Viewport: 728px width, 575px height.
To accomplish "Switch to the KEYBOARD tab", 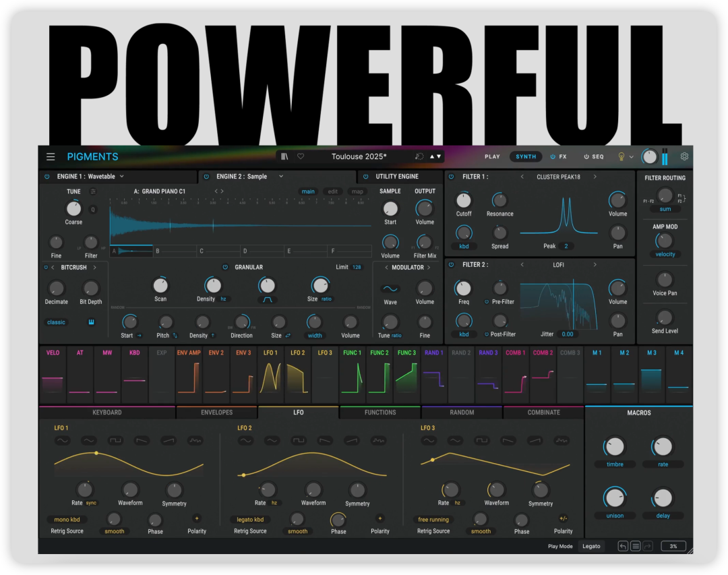I will 107,413.
